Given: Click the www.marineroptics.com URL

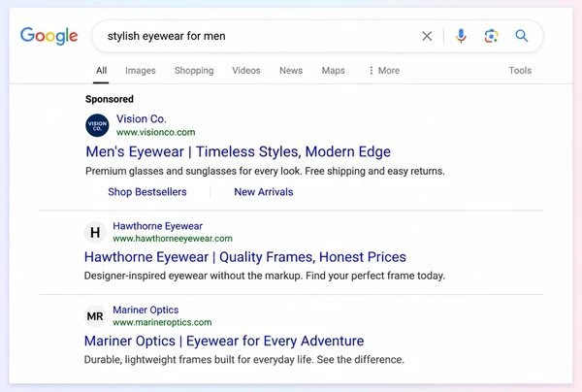Looking at the screenshot, I should [162, 322].
